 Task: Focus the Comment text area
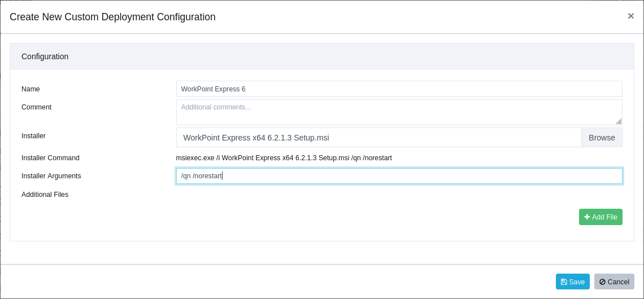(399, 112)
